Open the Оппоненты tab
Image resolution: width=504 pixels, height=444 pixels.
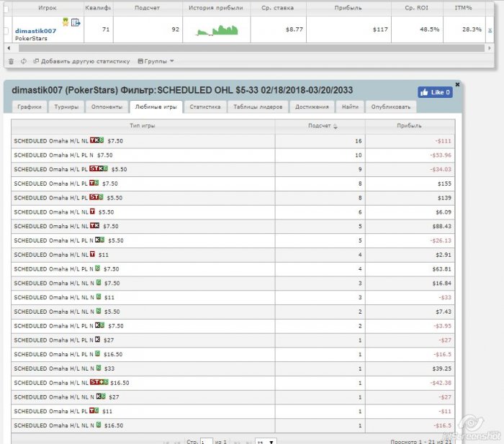[107, 107]
